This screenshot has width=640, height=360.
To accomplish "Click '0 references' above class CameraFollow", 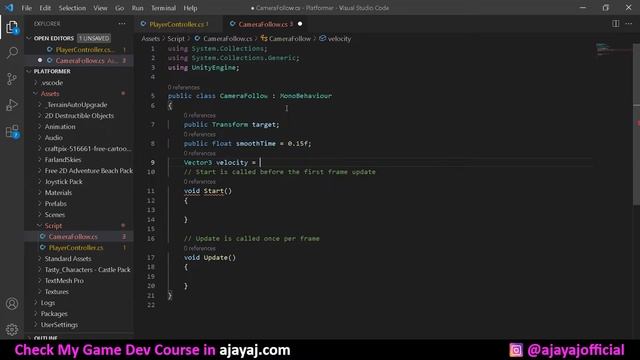I will [x=184, y=87].
